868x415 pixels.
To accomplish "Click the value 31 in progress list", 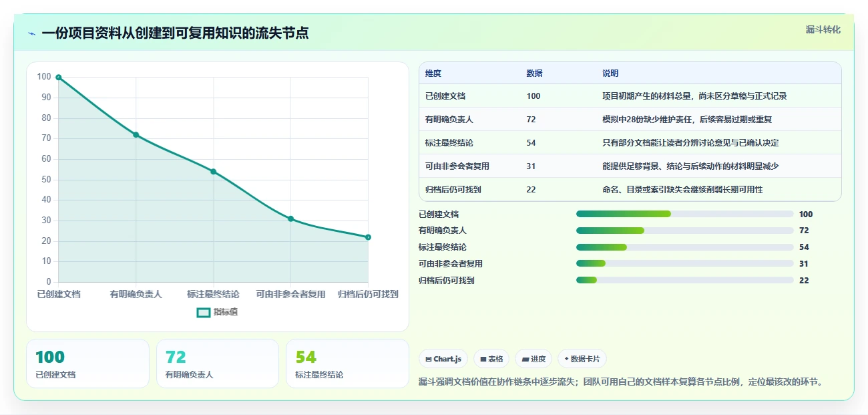I will pos(804,264).
